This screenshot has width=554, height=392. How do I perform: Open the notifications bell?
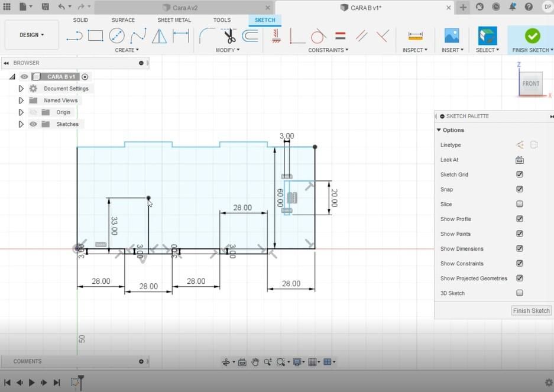click(x=512, y=7)
